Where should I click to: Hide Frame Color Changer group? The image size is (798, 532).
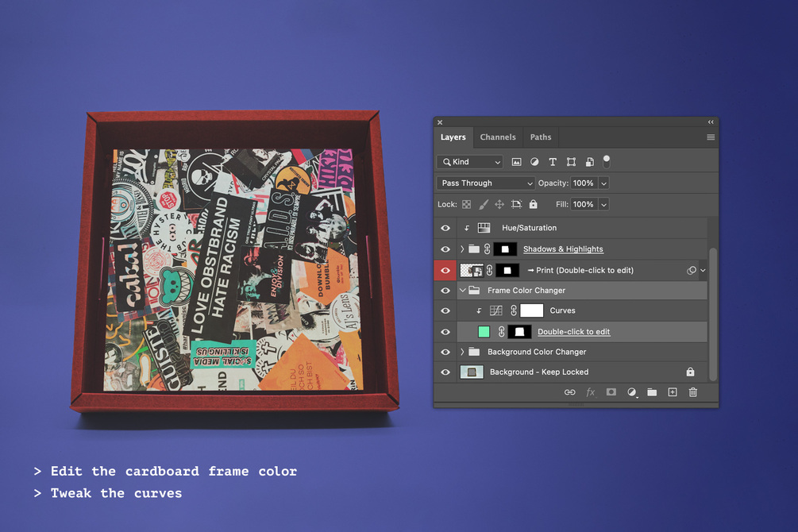point(445,290)
